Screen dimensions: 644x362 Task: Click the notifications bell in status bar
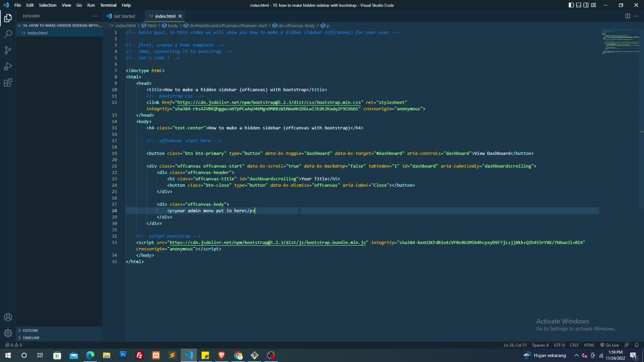click(x=636, y=345)
